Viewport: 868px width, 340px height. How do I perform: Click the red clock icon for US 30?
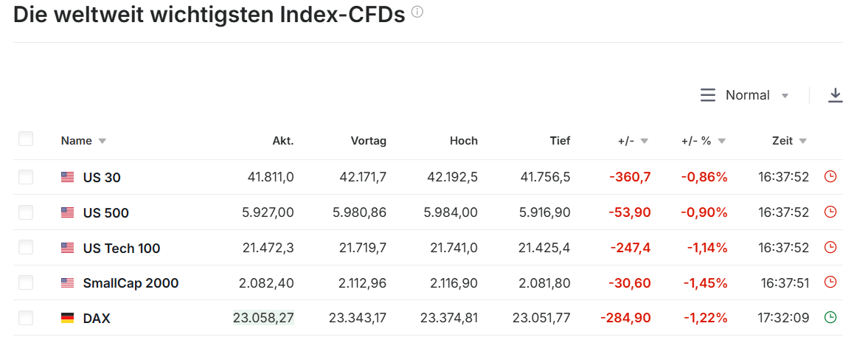[830, 177]
